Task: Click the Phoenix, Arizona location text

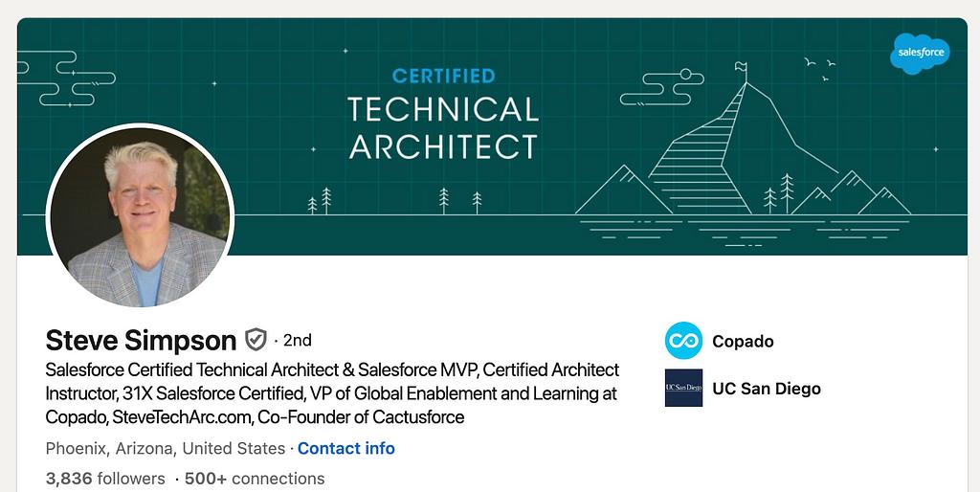Action: point(165,448)
